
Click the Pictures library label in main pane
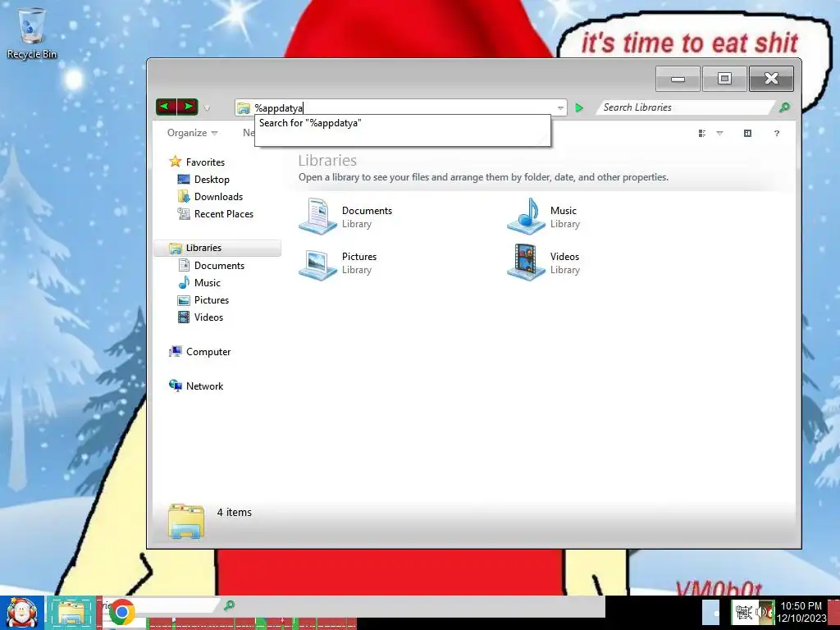tap(359, 257)
